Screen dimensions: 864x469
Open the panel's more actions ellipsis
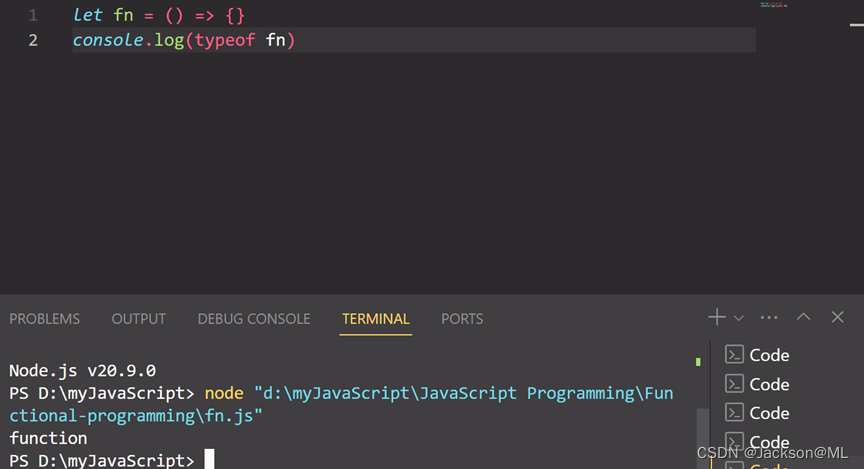tap(769, 317)
